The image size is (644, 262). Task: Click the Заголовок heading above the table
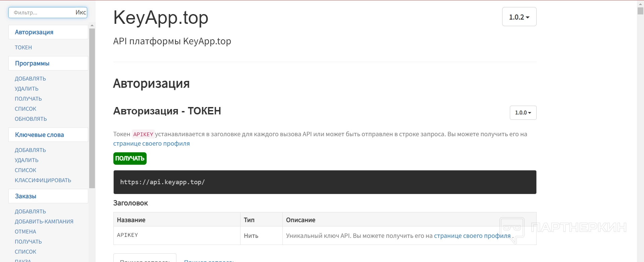[x=130, y=203]
